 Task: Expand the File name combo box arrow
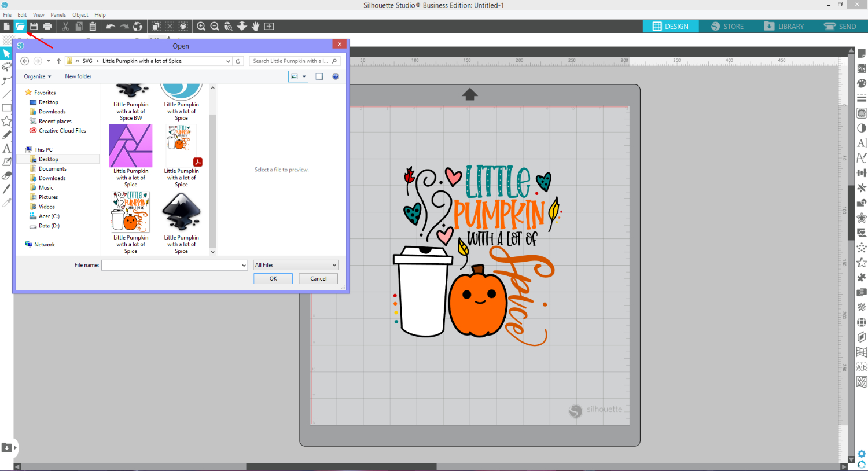[244, 265]
